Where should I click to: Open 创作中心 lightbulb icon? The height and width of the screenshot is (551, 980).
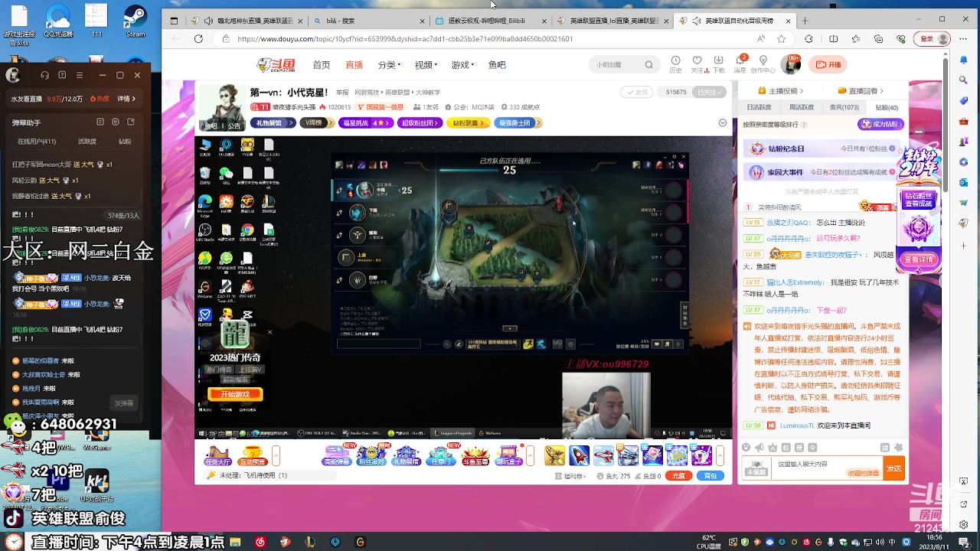coord(763,64)
